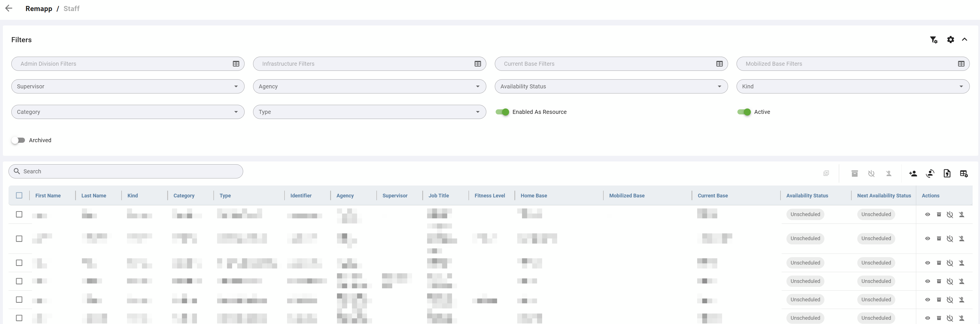Click the grid icon in Admin Division Filters
Screen dimensions: 980x324
tap(236, 64)
